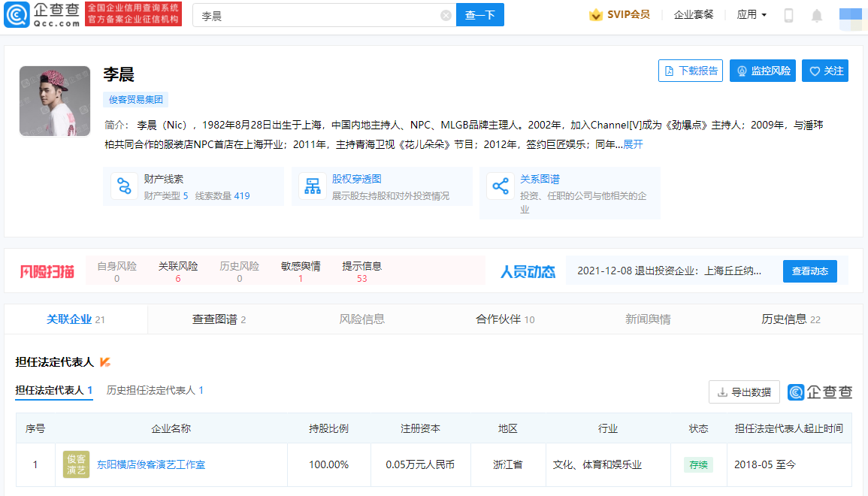
Task: Select the 新闻舆情 tab
Action: (648, 319)
